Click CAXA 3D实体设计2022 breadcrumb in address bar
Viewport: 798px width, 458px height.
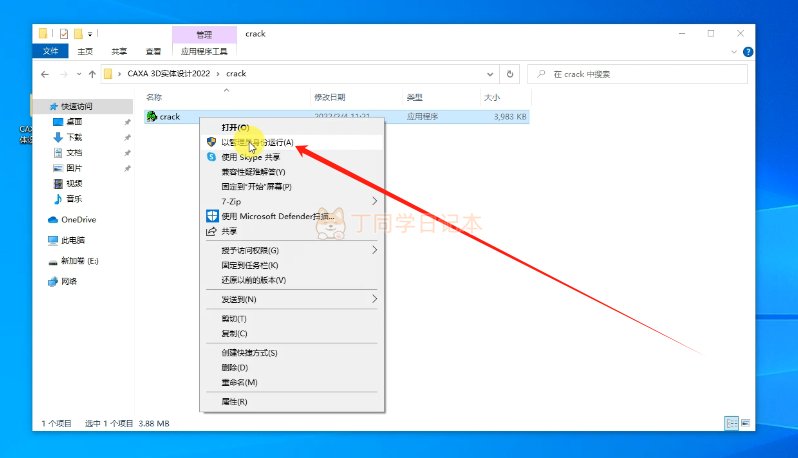point(168,74)
